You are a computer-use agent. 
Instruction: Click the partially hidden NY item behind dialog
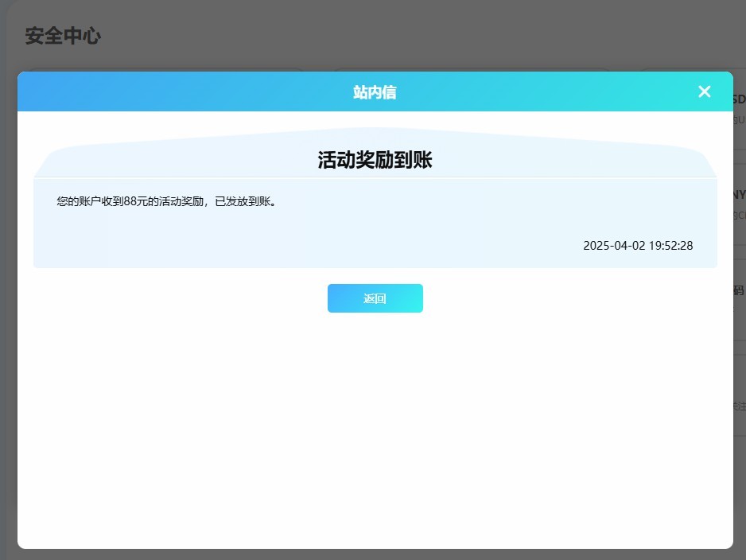[739, 195]
